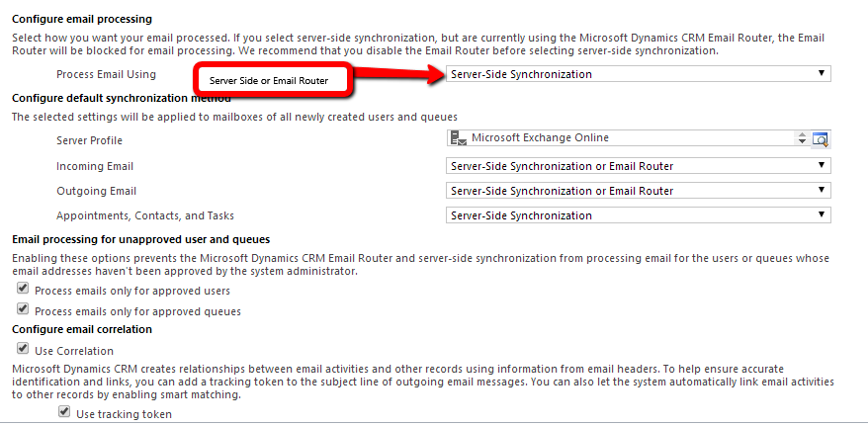Expand the Incoming Email dropdown
The image size is (868, 426).
coord(639,166)
